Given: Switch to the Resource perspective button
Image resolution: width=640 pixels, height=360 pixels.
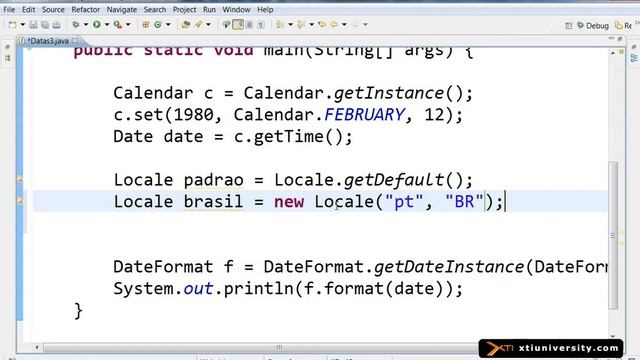Looking at the screenshot, I should [x=623, y=26].
